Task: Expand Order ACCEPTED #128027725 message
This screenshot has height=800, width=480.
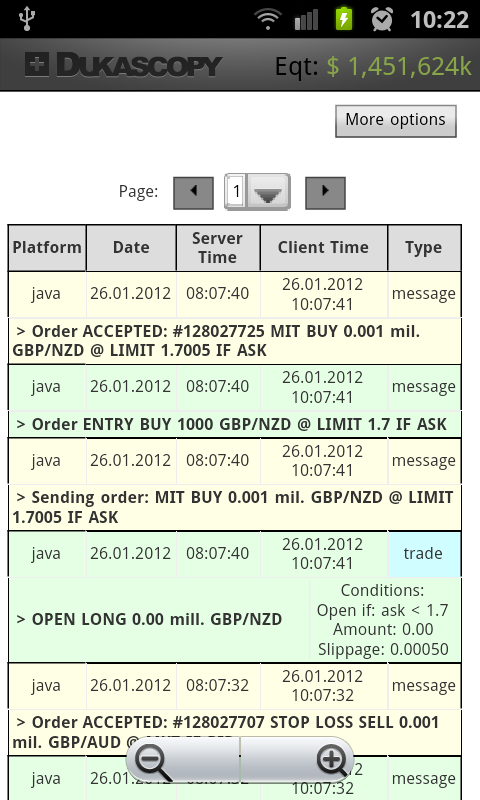Action: point(234,341)
